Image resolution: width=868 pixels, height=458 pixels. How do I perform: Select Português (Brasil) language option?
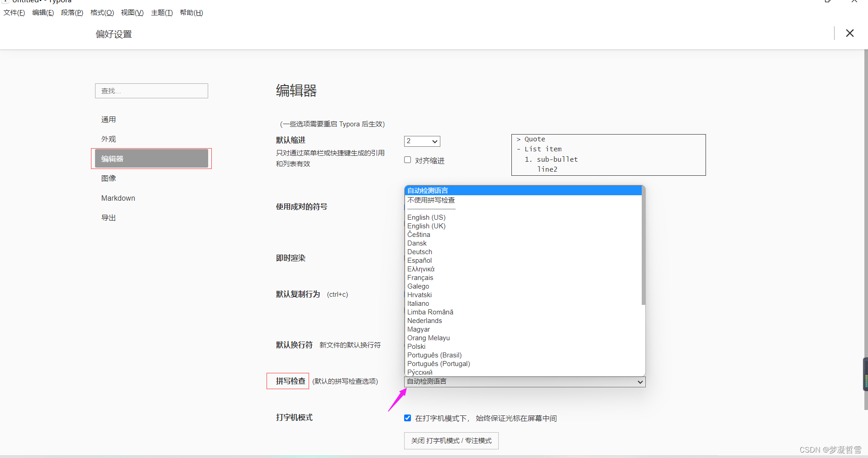tap(434, 355)
